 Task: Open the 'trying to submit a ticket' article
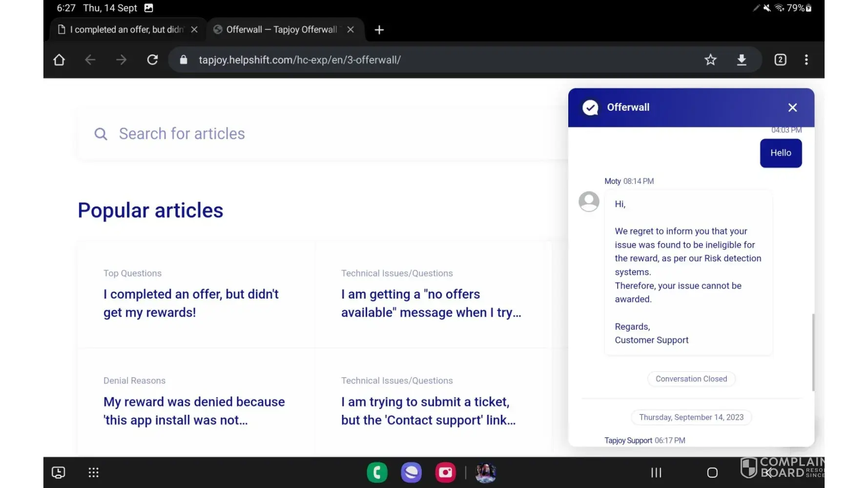coord(428,410)
